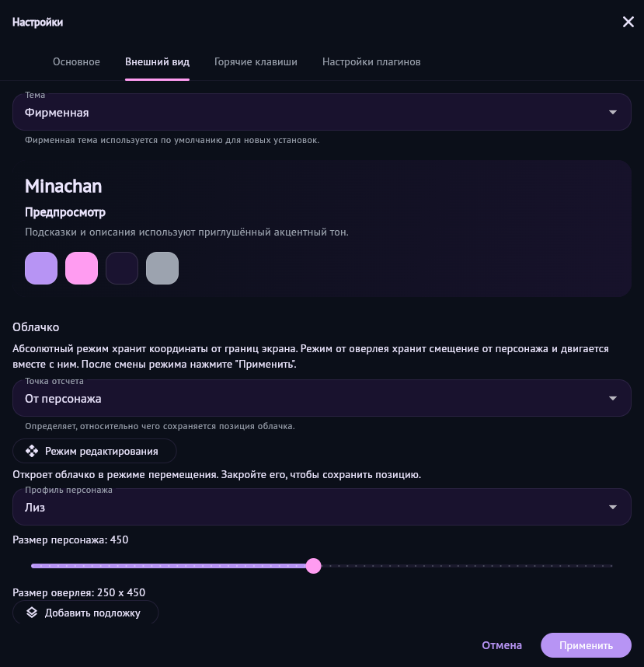The height and width of the screenshot is (667, 644).
Task: Select the Внешний вид tab
Action: (x=157, y=62)
